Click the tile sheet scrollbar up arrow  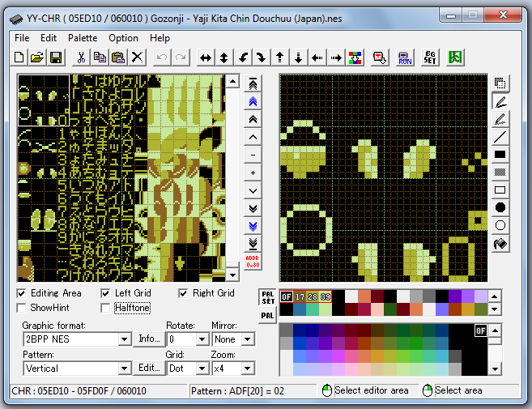pos(232,81)
